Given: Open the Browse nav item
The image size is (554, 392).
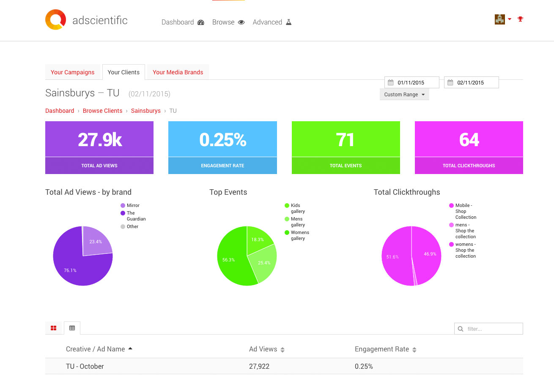Looking at the screenshot, I should pos(228,22).
